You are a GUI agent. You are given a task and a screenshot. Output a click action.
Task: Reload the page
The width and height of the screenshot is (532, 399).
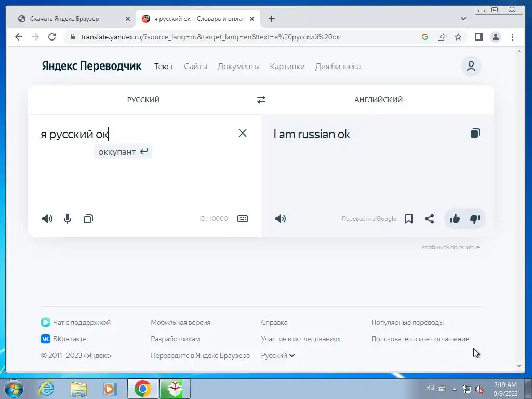[x=52, y=37]
